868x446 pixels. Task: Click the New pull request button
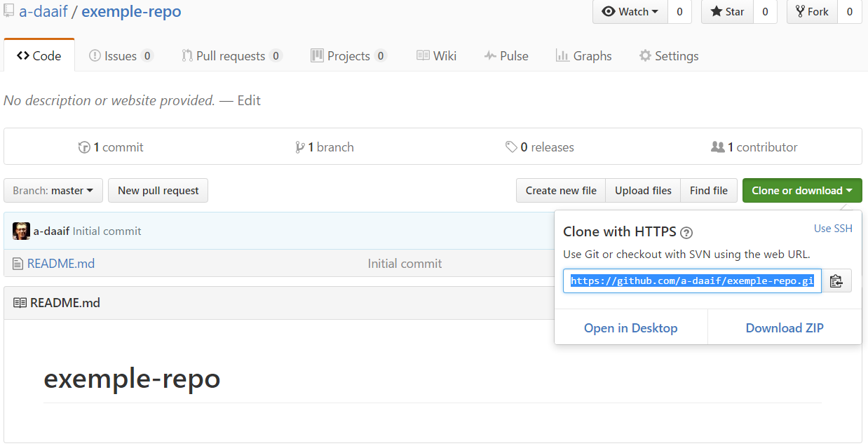[x=158, y=191]
